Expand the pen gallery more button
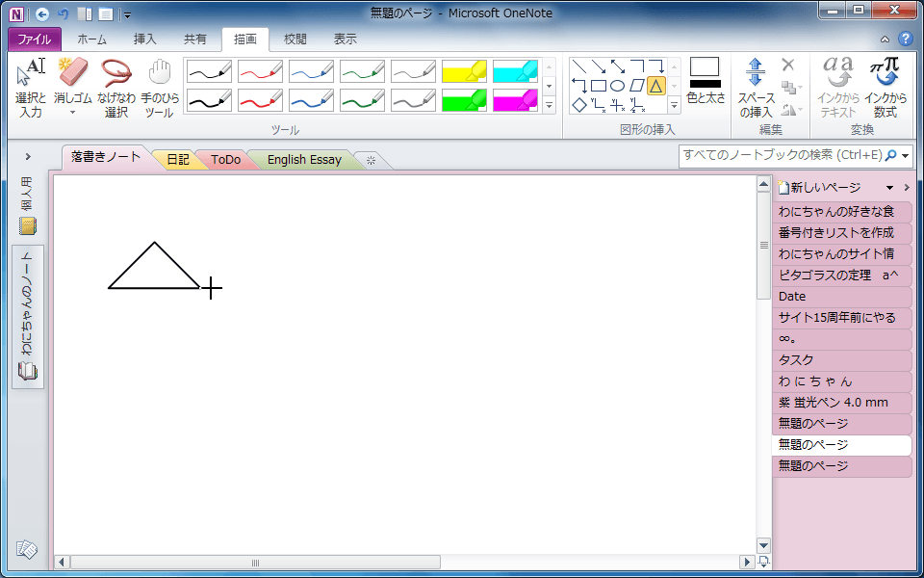924x578 pixels. pos(549,106)
